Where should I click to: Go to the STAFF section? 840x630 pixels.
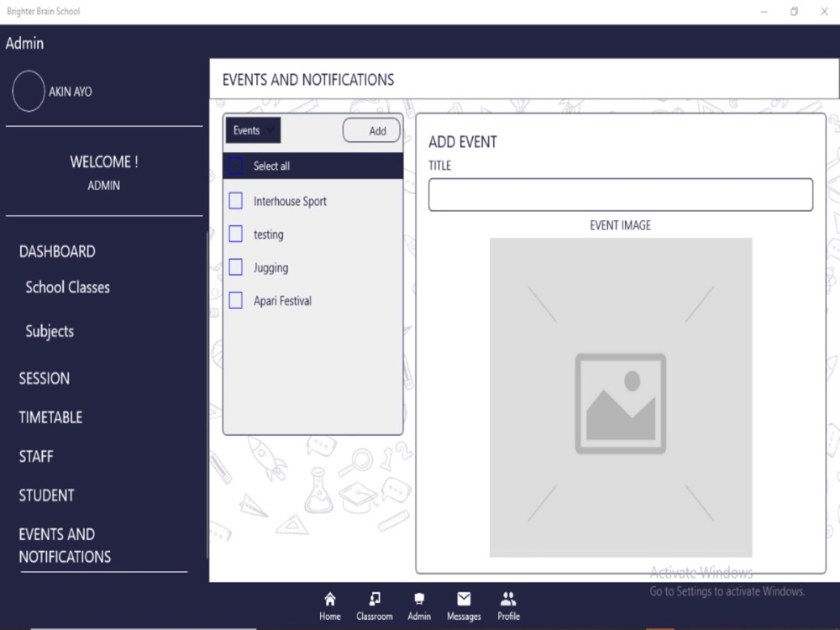point(36,456)
